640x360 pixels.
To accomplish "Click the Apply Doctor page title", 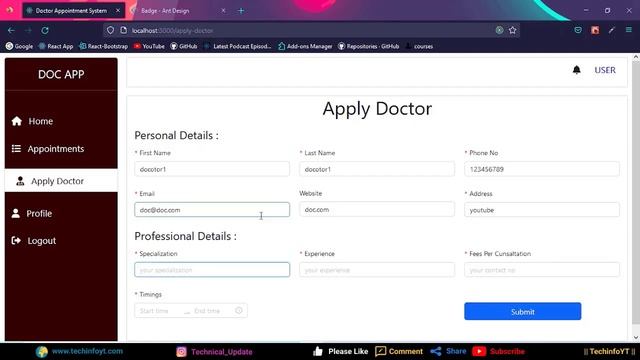I will [x=377, y=109].
